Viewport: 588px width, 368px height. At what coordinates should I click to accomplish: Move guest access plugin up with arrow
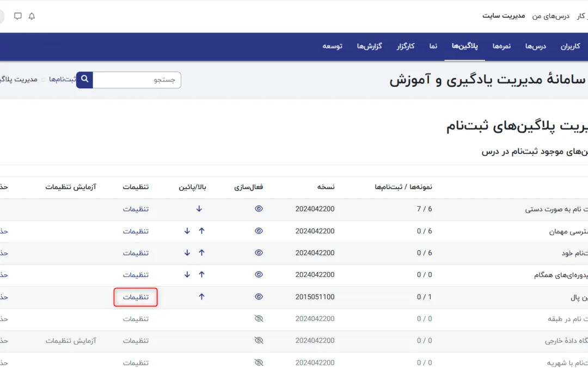point(201,231)
